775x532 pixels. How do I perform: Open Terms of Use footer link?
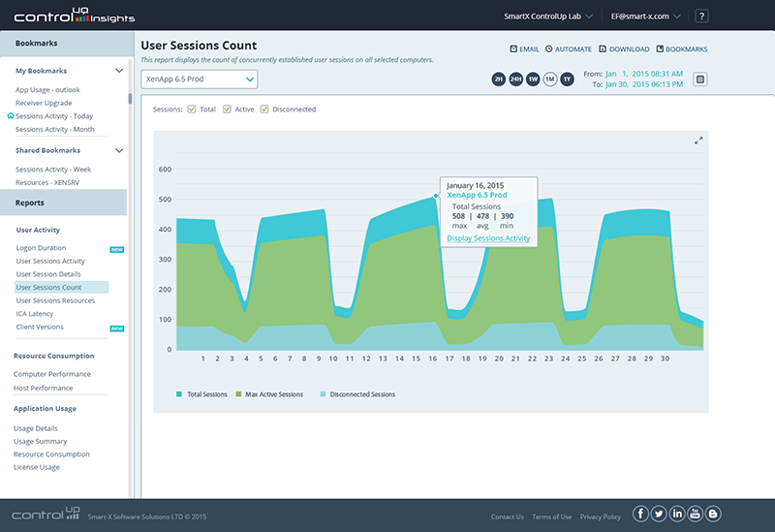click(551, 516)
